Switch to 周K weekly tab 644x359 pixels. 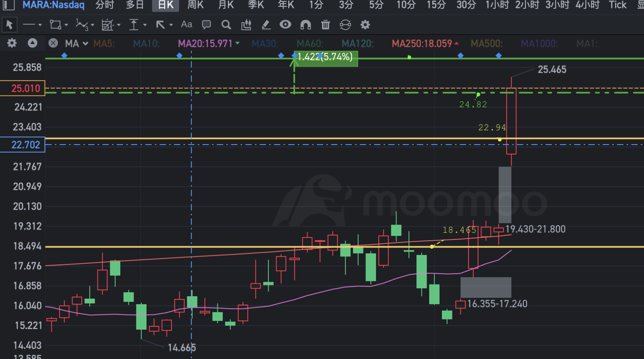pos(196,5)
